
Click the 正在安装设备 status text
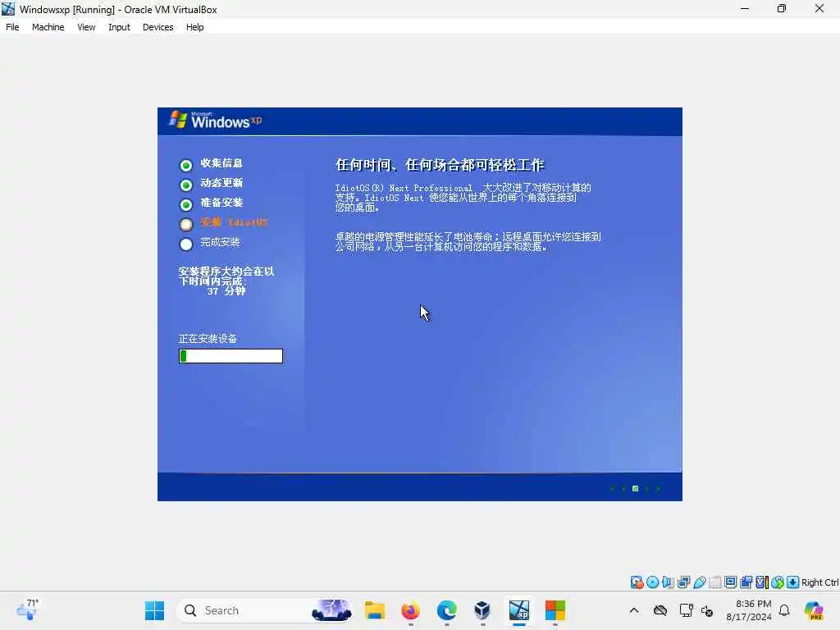(208, 339)
